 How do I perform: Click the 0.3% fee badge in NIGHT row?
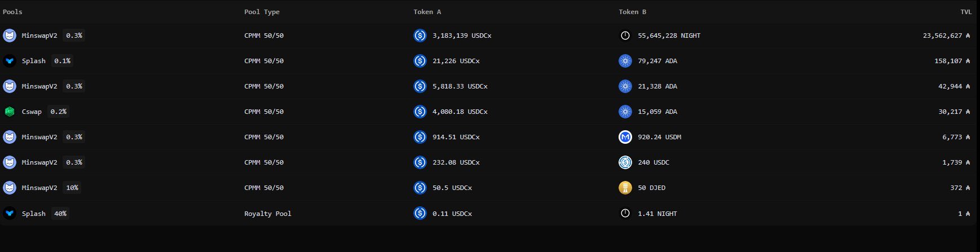(x=74, y=36)
